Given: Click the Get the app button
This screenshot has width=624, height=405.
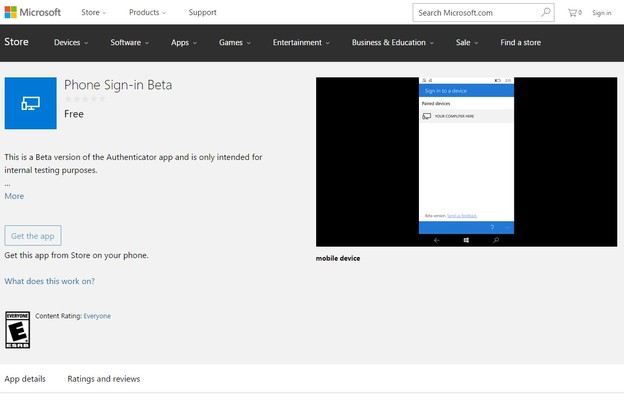Looking at the screenshot, I should coord(33,236).
